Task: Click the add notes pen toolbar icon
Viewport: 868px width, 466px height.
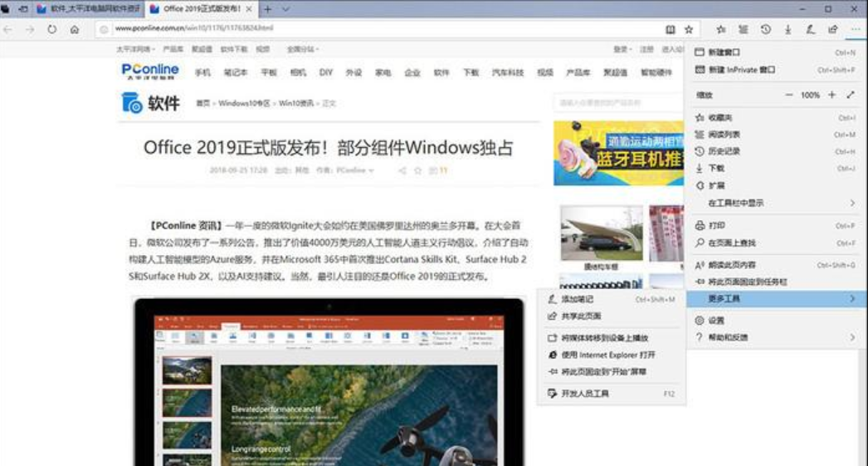Action: point(810,29)
